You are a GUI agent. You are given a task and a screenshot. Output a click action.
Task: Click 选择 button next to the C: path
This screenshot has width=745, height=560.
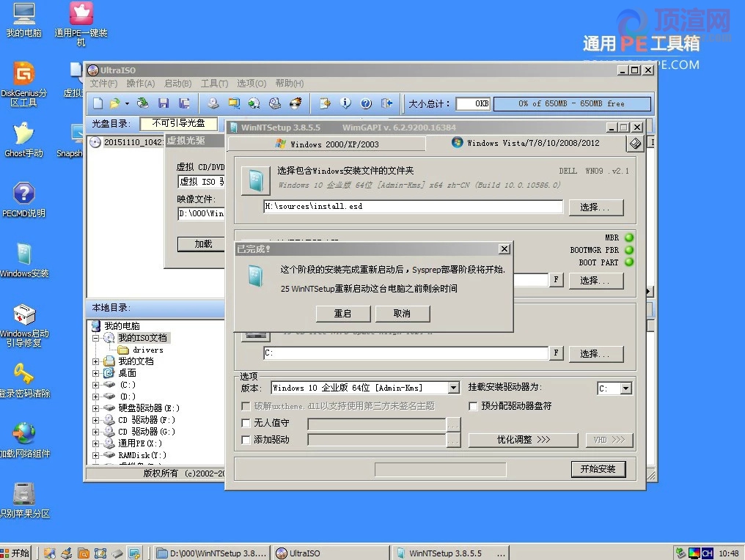tap(596, 354)
